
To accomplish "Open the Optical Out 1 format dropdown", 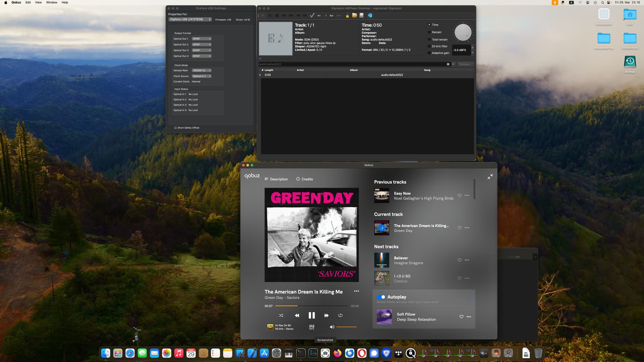I will [202, 39].
